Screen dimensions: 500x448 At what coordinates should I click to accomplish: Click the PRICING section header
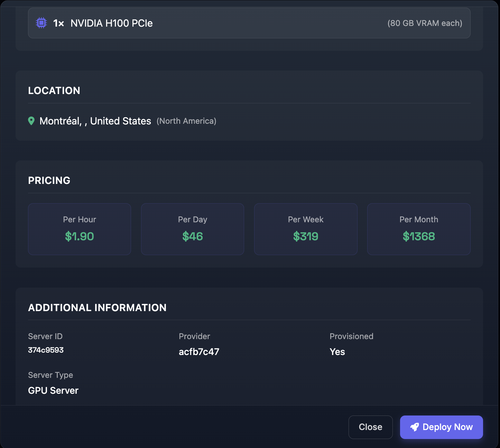click(49, 180)
